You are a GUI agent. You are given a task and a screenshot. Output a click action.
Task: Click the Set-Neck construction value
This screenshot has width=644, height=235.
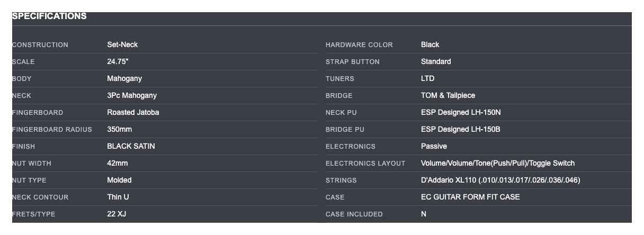pyautogui.click(x=122, y=44)
